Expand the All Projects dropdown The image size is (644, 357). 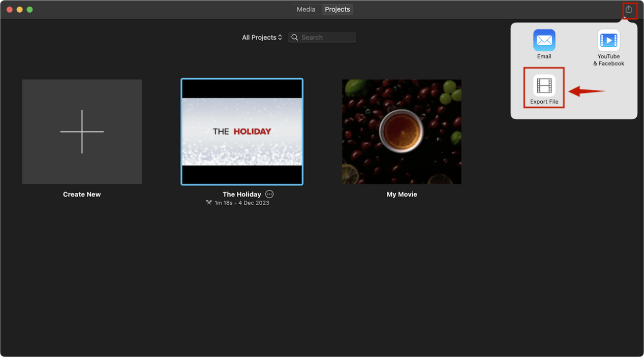[x=262, y=38]
